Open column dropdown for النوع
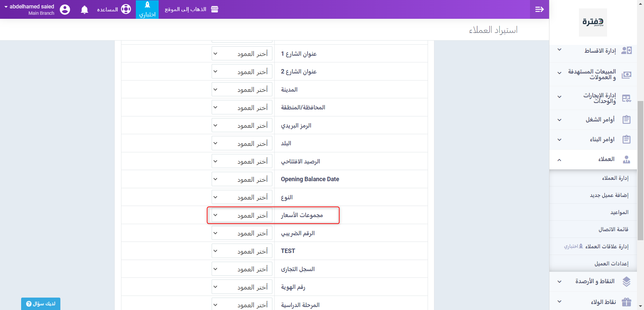 pos(242,197)
